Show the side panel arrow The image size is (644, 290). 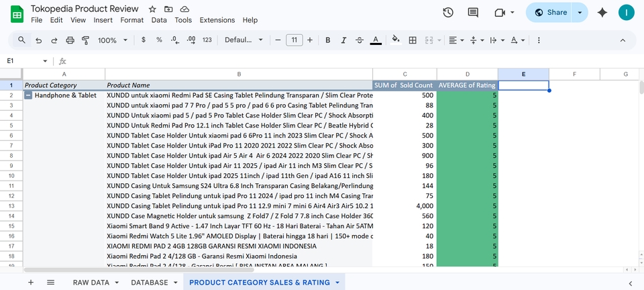(631, 283)
